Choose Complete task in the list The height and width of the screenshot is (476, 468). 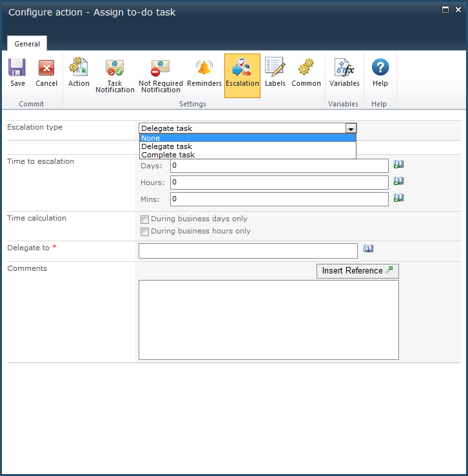(248, 155)
